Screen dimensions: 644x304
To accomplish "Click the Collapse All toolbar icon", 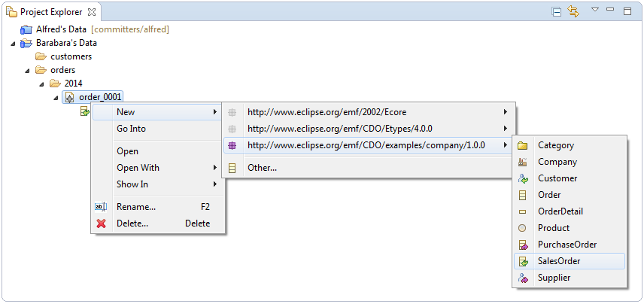I will [x=557, y=11].
